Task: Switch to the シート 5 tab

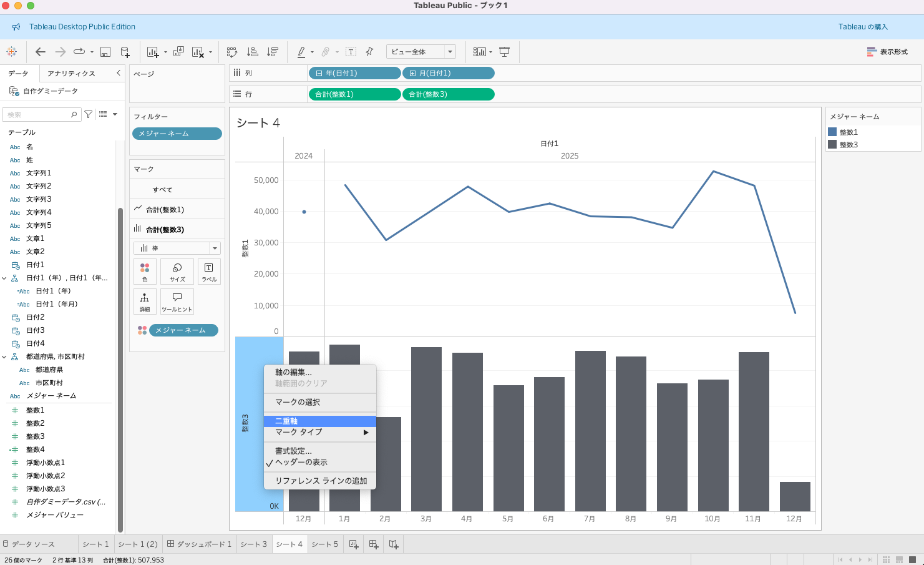Action: [x=324, y=544]
